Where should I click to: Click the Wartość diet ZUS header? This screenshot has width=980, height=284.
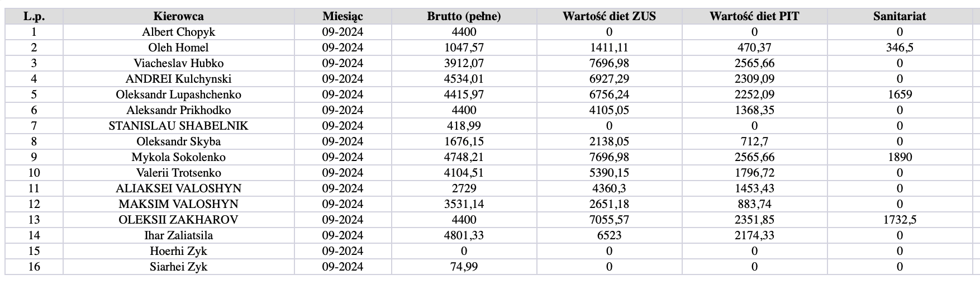pos(609,16)
